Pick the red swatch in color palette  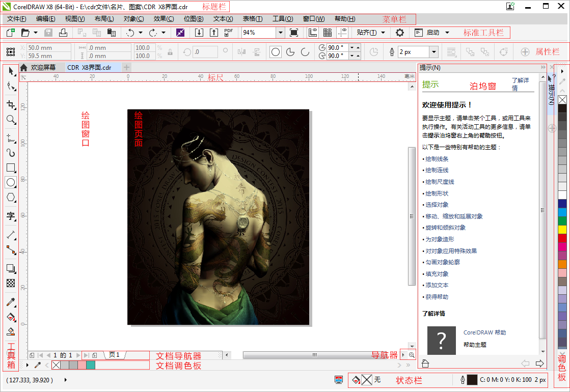point(562,238)
